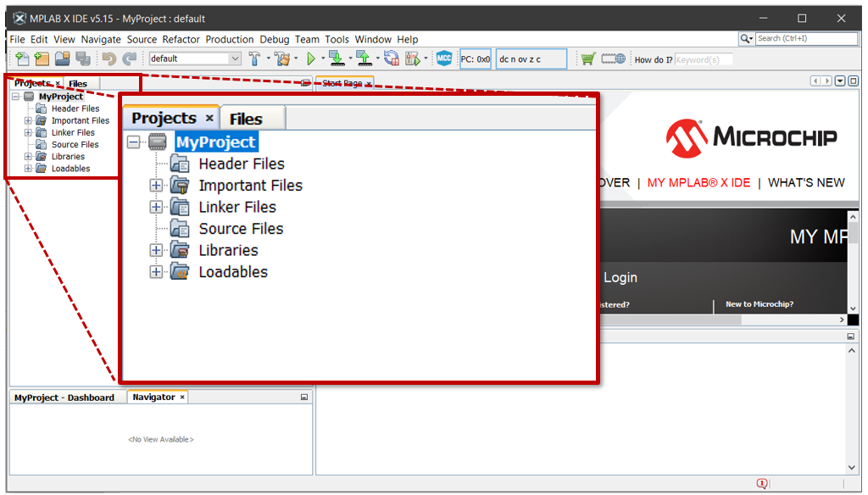The image size is (868, 495).
Task: Click the Undo toolbar icon
Action: tap(108, 58)
